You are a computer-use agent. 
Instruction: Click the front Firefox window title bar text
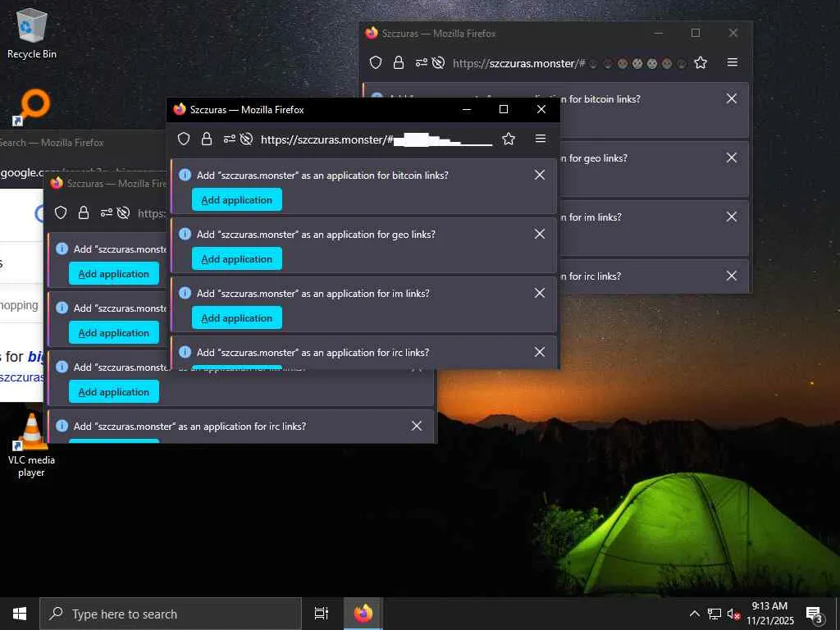[x=247, y=109]
